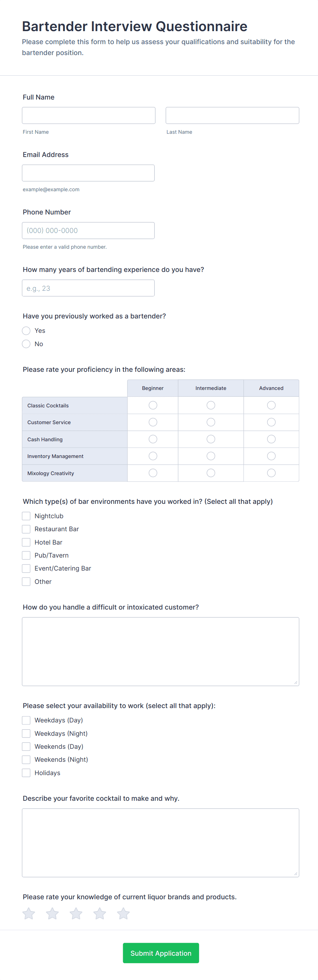Focus the Email Address field
The height and width of the screenshot is (980, 318).
tap(88, 173)
